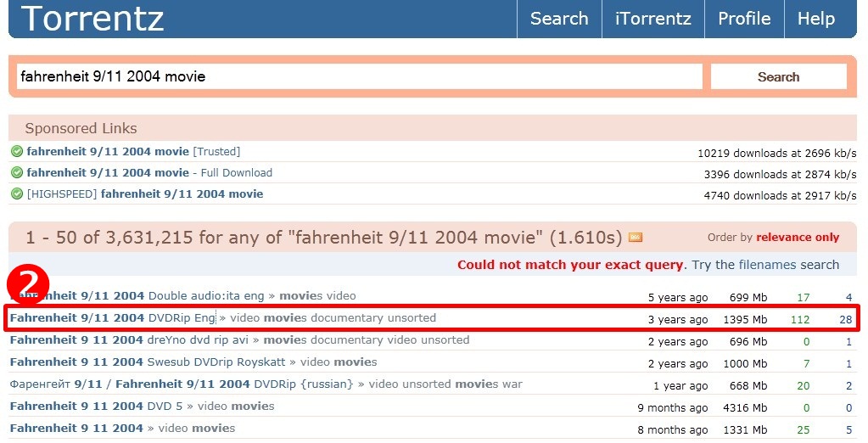Viewport: 868px width, 443px height.
Task: Open the Search menu item
Action: pos(559,19)
